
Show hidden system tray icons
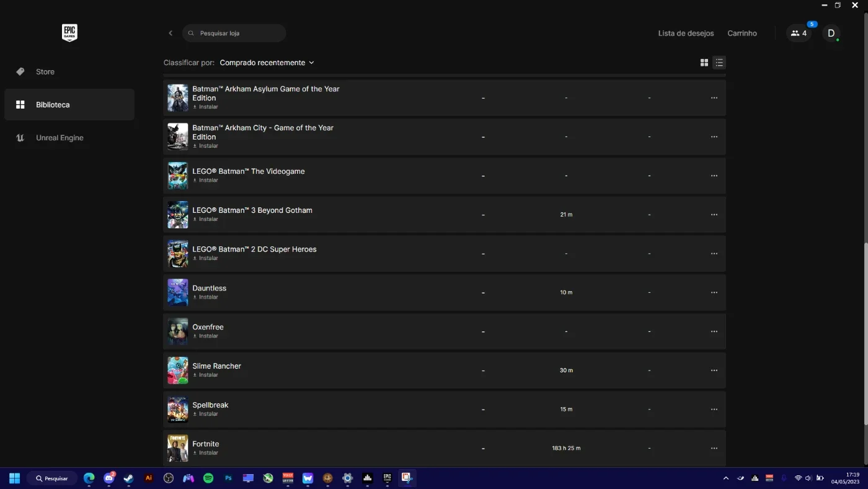pos(726,478)
